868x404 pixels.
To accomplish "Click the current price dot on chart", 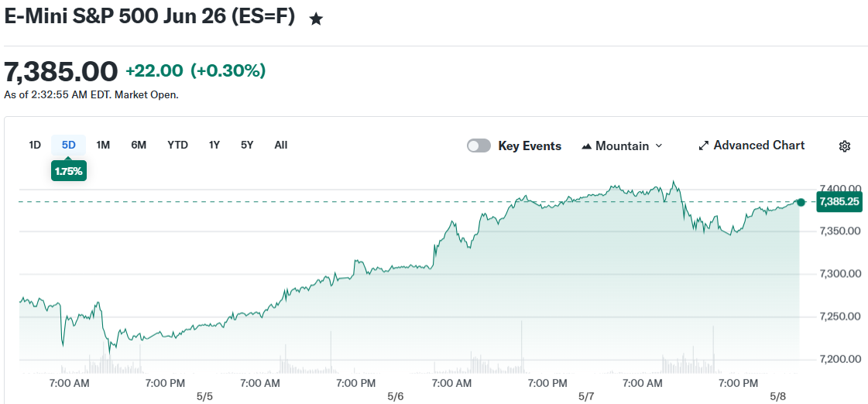I will point(801,202).
